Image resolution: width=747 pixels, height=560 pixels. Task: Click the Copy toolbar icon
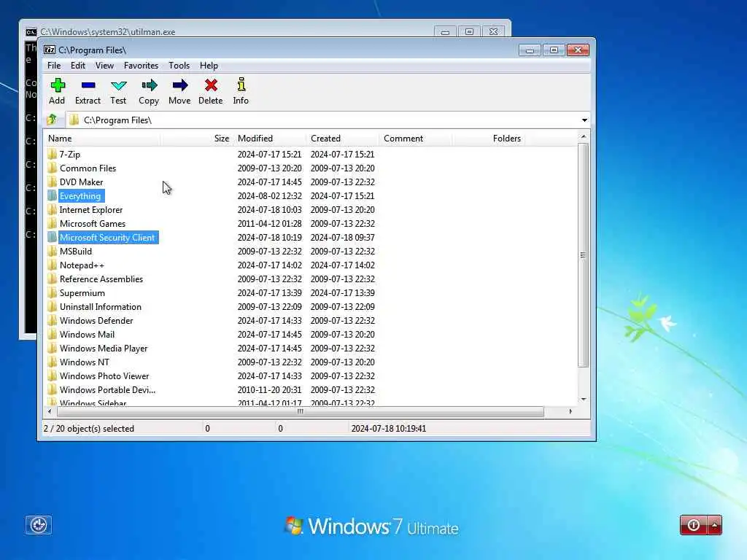(x=149, y=86)
